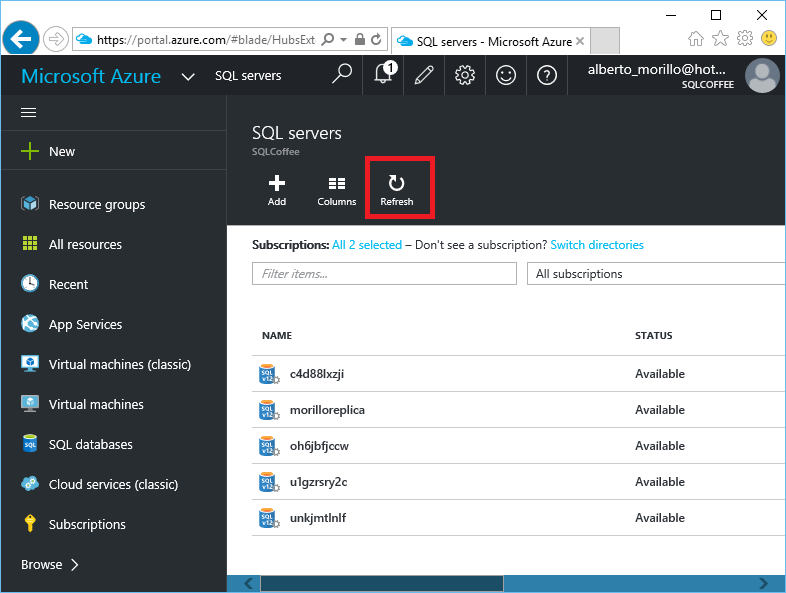Click the Switch directories link

coord(597,245)
